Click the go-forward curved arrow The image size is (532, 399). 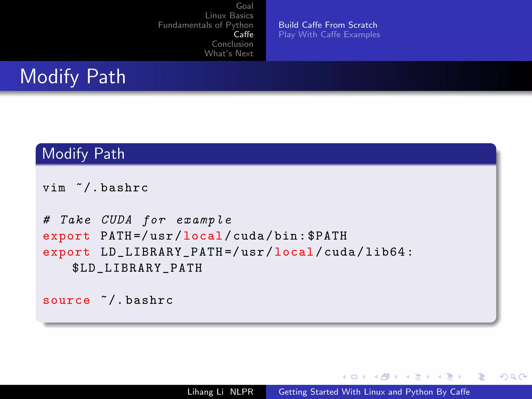[x=523, y=377]
